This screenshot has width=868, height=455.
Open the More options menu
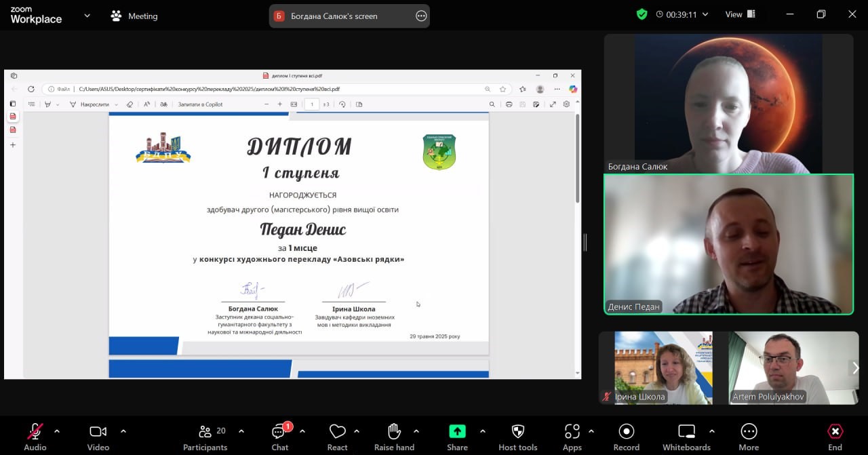click(x=749, y=432)
